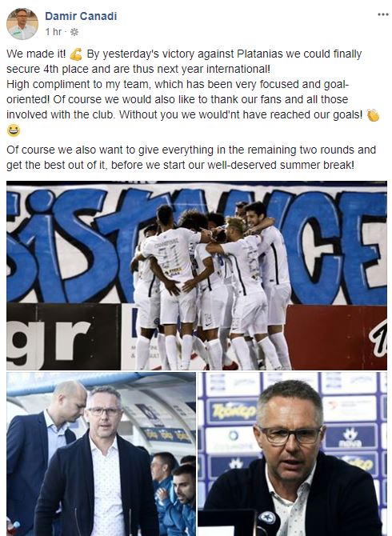Click the red advertising board in photo
Image resolution: width=392 pixels, height=536 pixels.
(x=336, y=337)
